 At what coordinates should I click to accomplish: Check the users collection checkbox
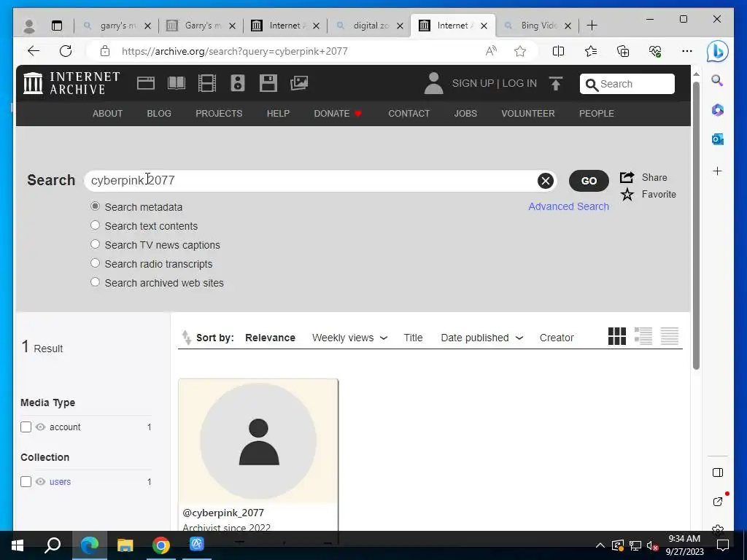click(x=26, y=482)
